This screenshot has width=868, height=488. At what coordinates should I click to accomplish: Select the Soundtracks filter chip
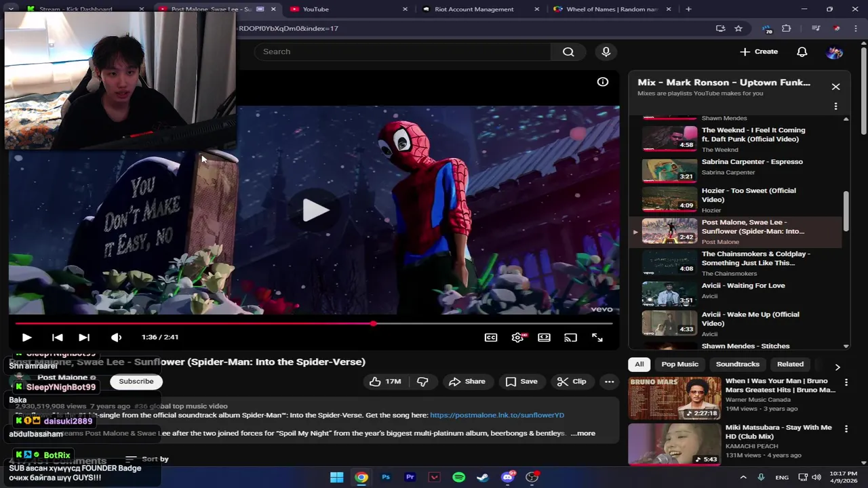[x=738, y=364]
